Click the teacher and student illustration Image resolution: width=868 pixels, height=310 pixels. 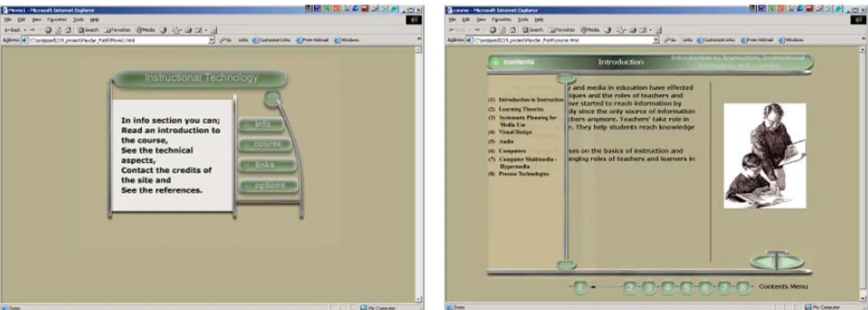tap(765, 156)
